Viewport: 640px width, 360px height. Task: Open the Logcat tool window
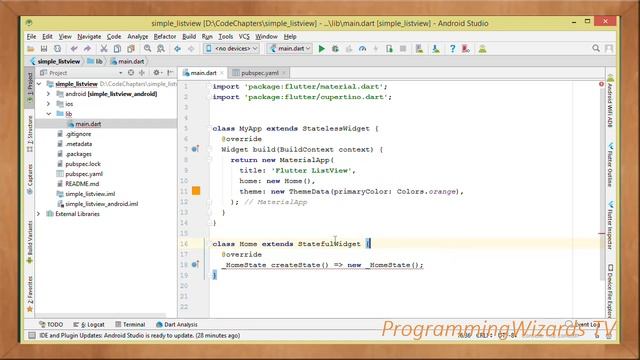tap(89, 324)
